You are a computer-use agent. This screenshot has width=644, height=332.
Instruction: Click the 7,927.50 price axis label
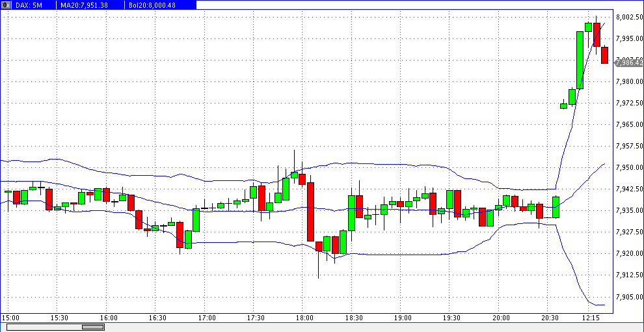[628, 232]
